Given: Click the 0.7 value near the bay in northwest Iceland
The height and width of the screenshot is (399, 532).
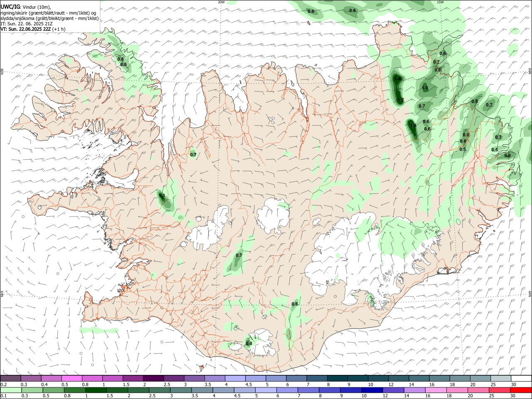Looking at the screenshot, I should 193,155.
